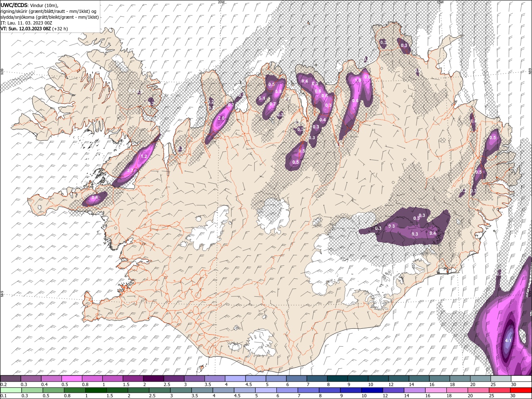The width and height of the screenshot is (532, 399).
Task: Click the 0.8 snowfall value on the map
Action: click(279, 91)
